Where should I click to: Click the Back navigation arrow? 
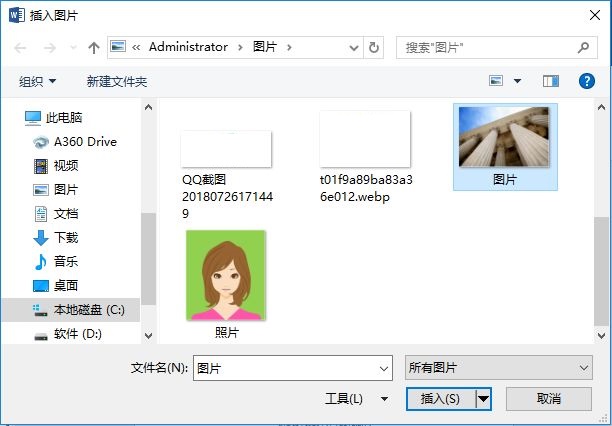[20, 47]
